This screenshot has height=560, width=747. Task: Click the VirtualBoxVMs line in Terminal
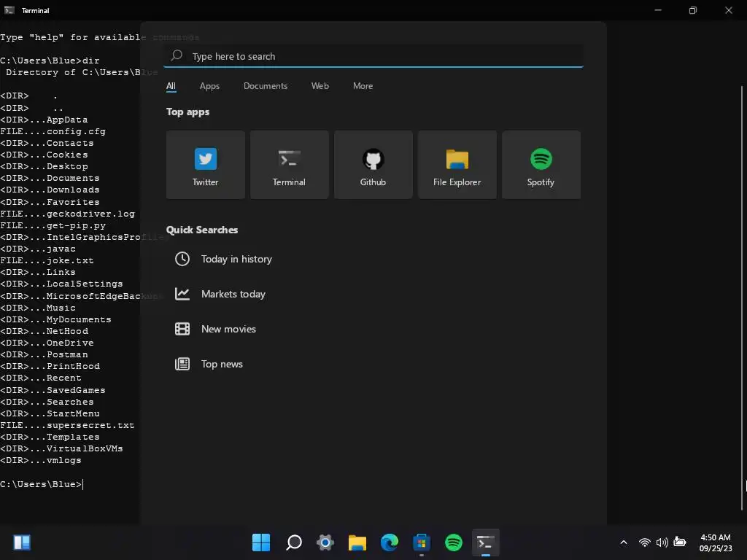pos(61,448)
